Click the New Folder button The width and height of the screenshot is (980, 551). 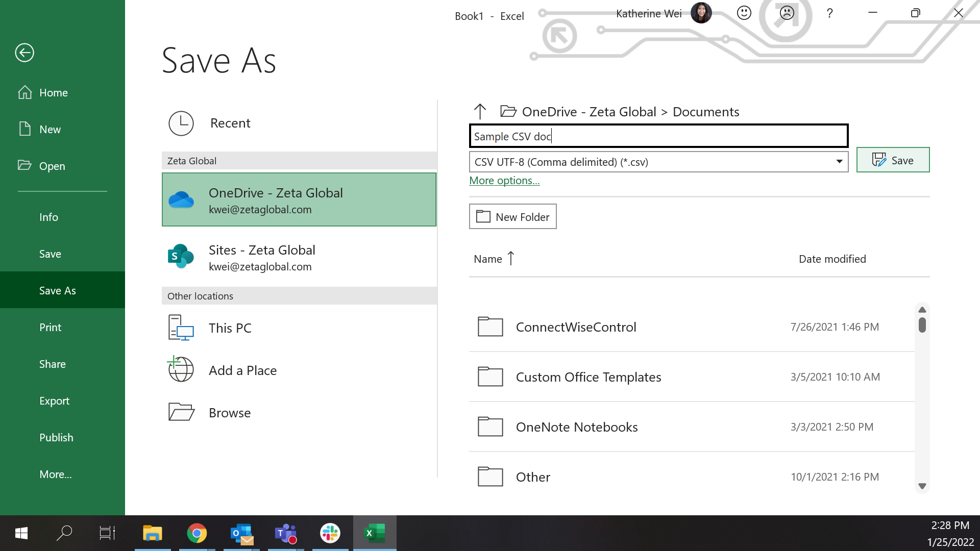(x=512, y=217)
